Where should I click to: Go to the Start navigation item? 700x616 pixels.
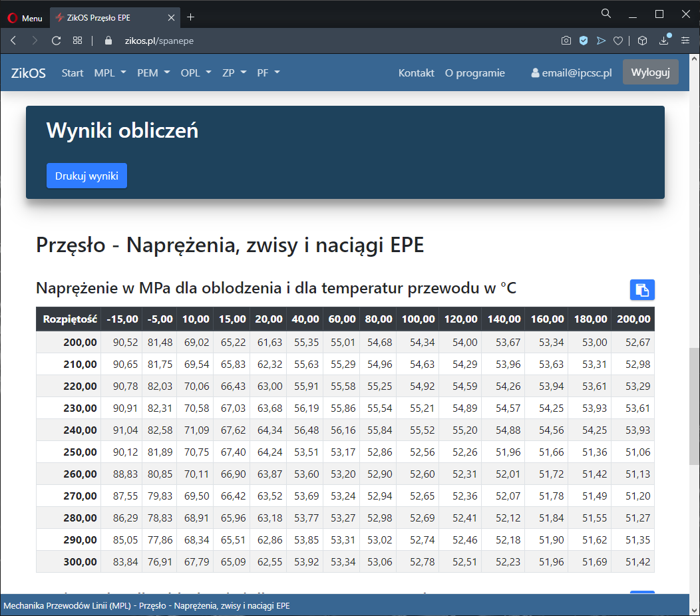73,73
